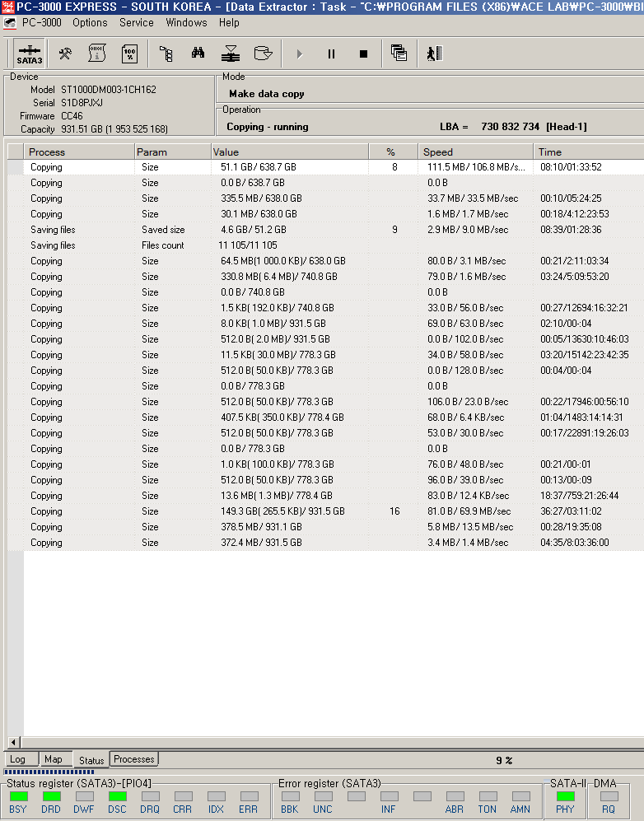The height and width of the screenshot is (821, 644).
Task: Pause the copying process
Action: pyautogui.click(x=331, y=54)
